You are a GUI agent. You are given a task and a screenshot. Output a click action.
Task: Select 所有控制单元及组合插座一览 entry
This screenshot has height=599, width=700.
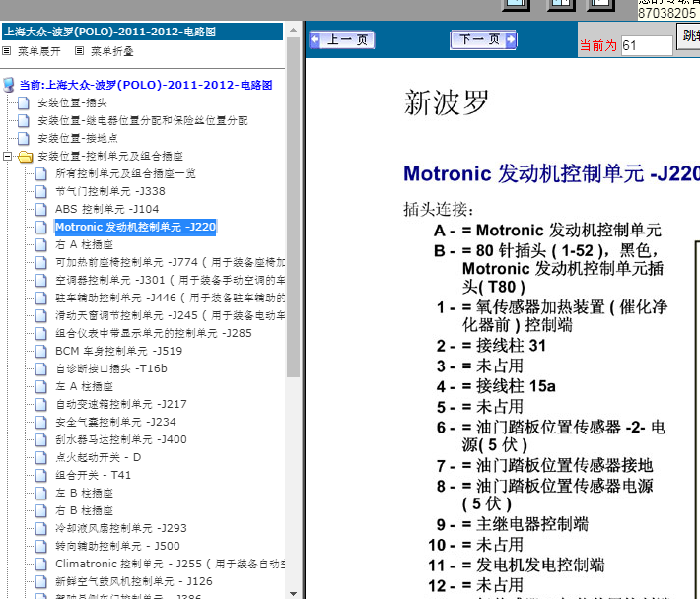(x=125, y=173)
